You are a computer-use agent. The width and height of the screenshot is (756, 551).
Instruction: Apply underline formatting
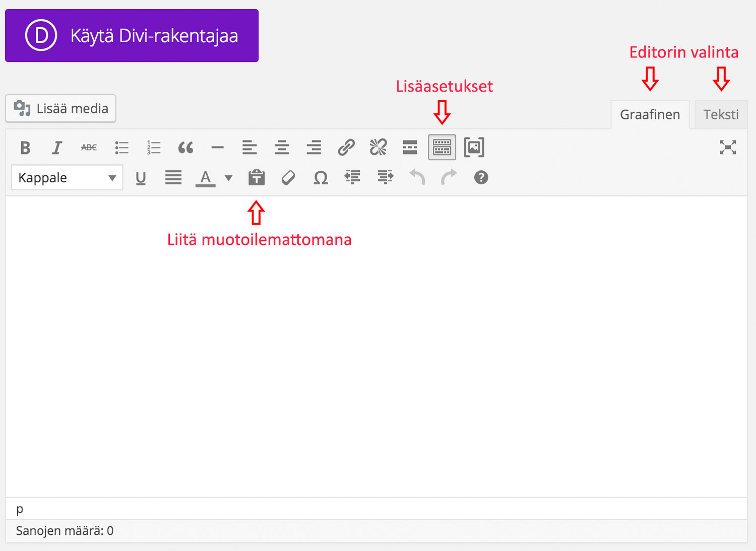pos(141,178)
